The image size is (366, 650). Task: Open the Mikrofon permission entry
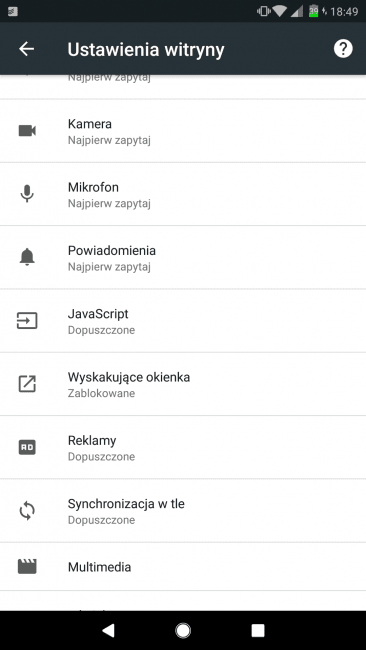click(183, 194)
